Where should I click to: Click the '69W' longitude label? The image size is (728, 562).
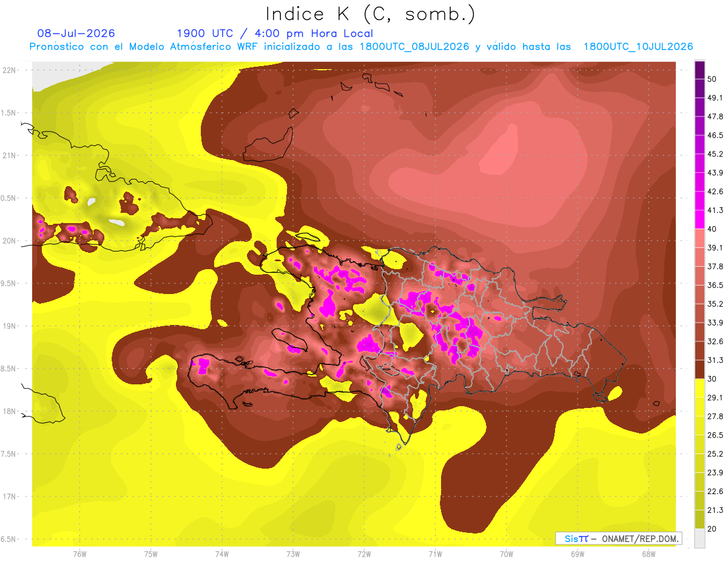pyautogui.click(x=578, y=554)
